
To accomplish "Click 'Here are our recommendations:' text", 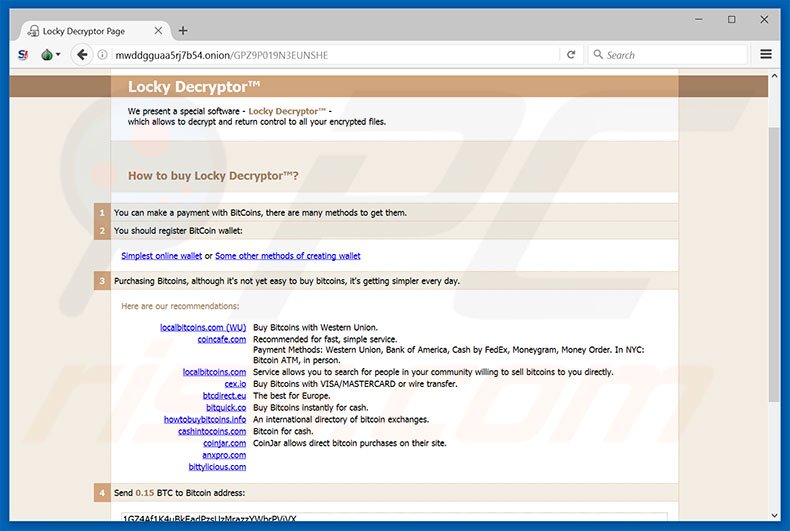I will tap(180, 306).
